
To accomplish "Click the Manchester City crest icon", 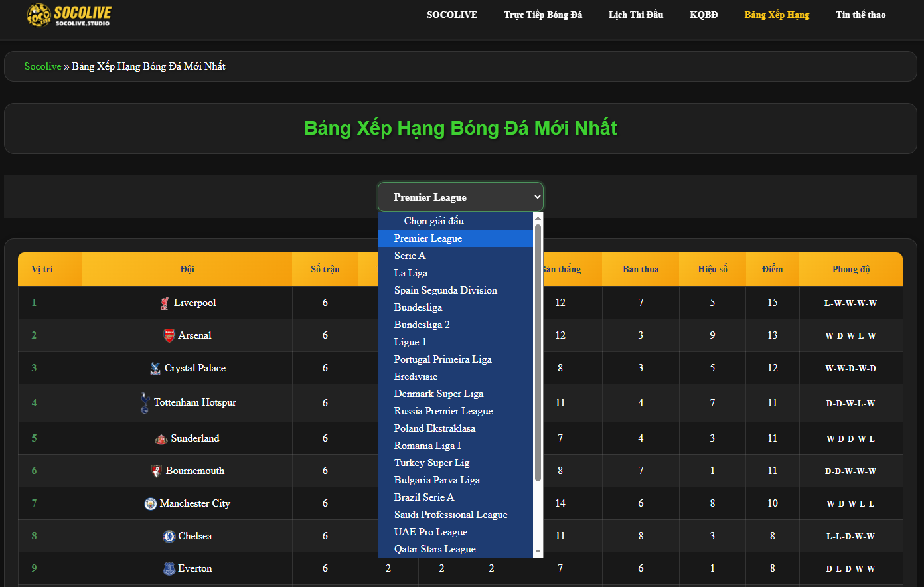I will 151,504.
